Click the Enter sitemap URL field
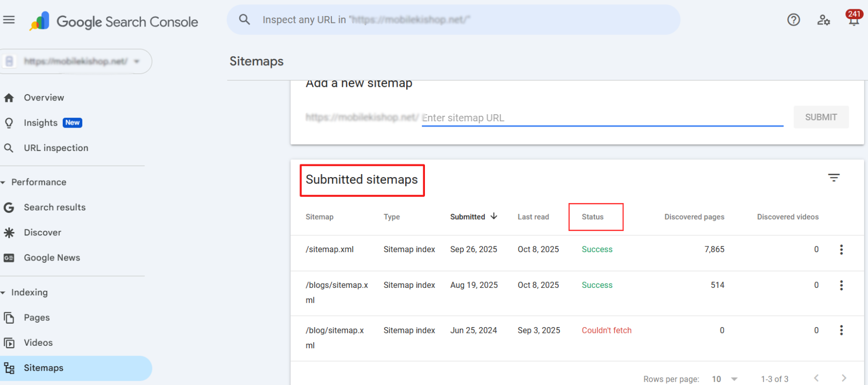Screen dimensions: 868x385 pyautogui.click(x=602, y=118)
